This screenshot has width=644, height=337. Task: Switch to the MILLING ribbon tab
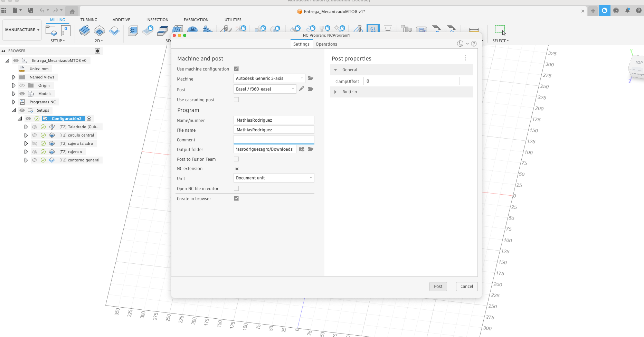(x=57, y=20)
